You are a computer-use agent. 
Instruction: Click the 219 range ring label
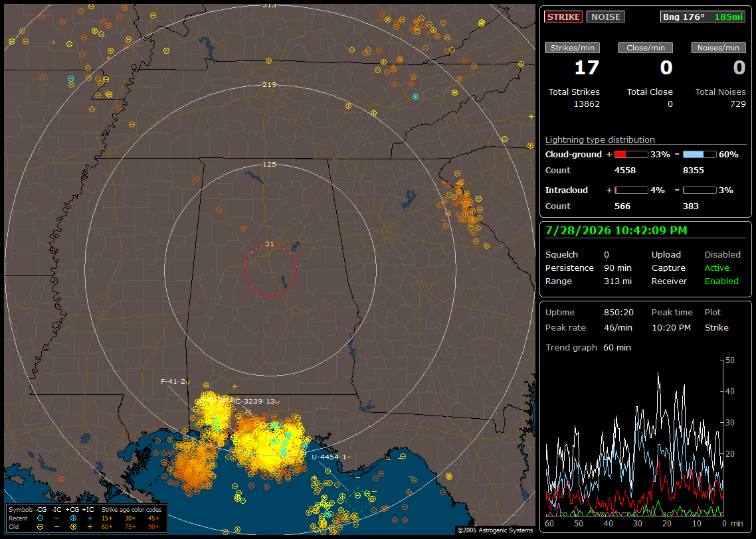click(269, 85)
